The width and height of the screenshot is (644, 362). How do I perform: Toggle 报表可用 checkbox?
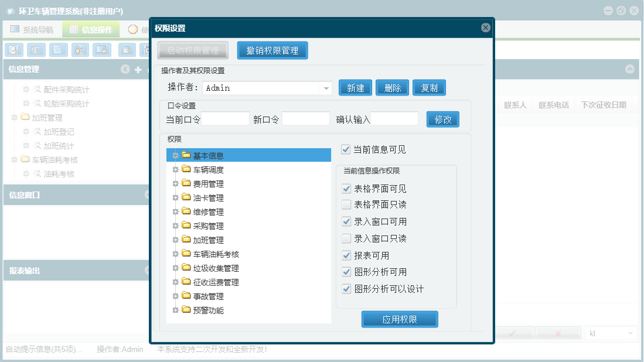click(x=346, y=255)
